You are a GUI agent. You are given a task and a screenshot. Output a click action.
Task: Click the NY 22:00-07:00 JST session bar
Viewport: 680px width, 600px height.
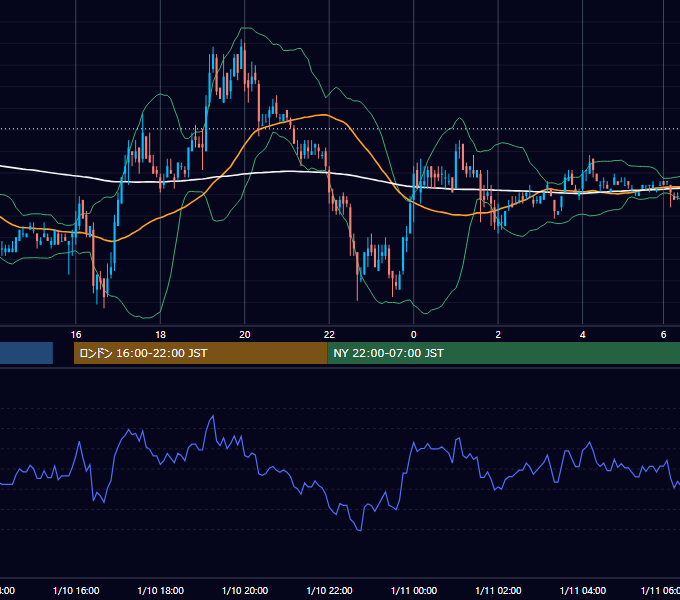[x=503, y=353]
